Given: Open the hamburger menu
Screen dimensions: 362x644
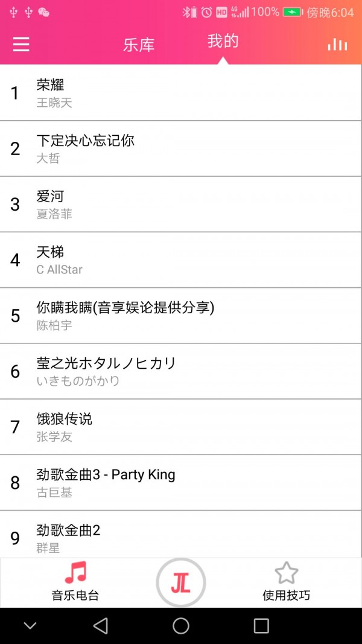Looking at the screenshot, I should tap(21, 44).
